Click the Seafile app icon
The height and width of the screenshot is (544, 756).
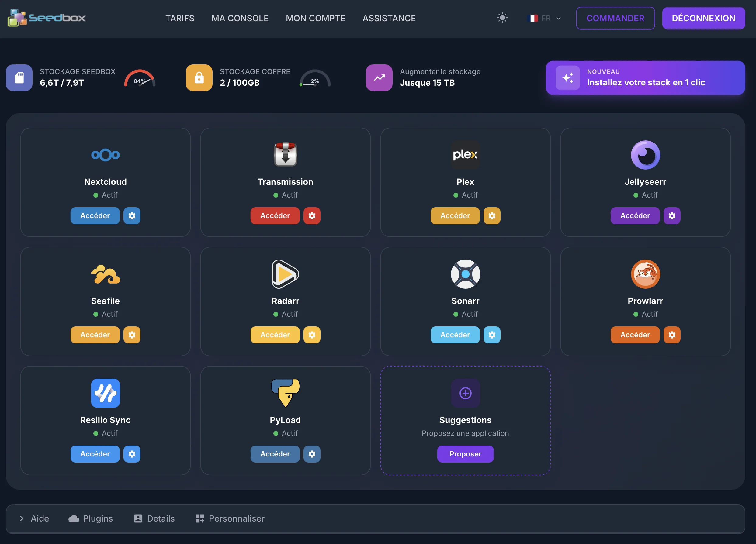pyautogui.click(x=105, y=274)
